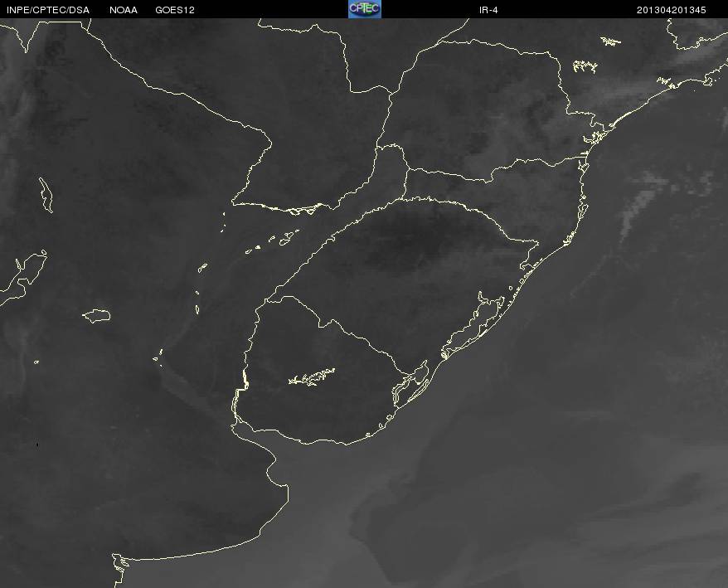The width and height of the screenshot is (728, 588).
Task: Click the INPE/CPTEC/DSA header text
Action: pos(48,10)
